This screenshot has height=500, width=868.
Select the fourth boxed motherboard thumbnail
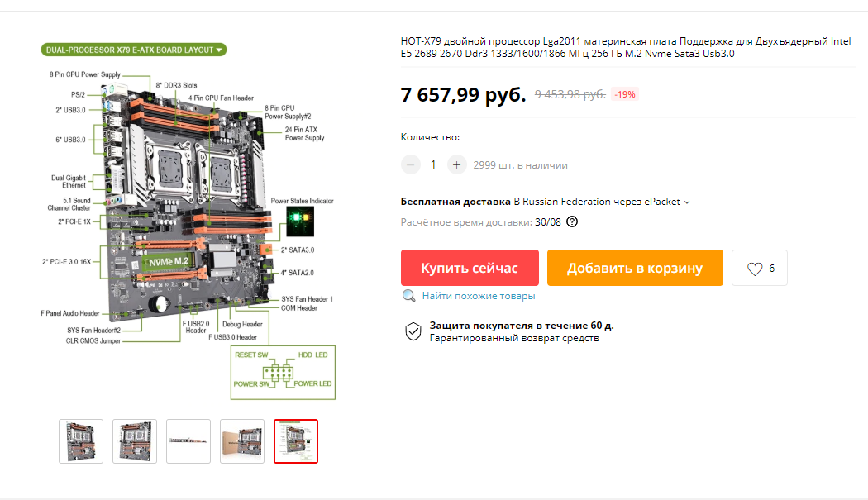pyautogui.click(x=242, y=441)
